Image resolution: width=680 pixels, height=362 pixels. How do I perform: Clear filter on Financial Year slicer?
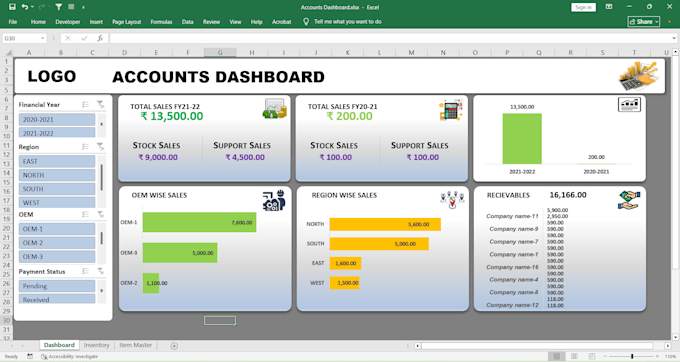pos(100,104)
